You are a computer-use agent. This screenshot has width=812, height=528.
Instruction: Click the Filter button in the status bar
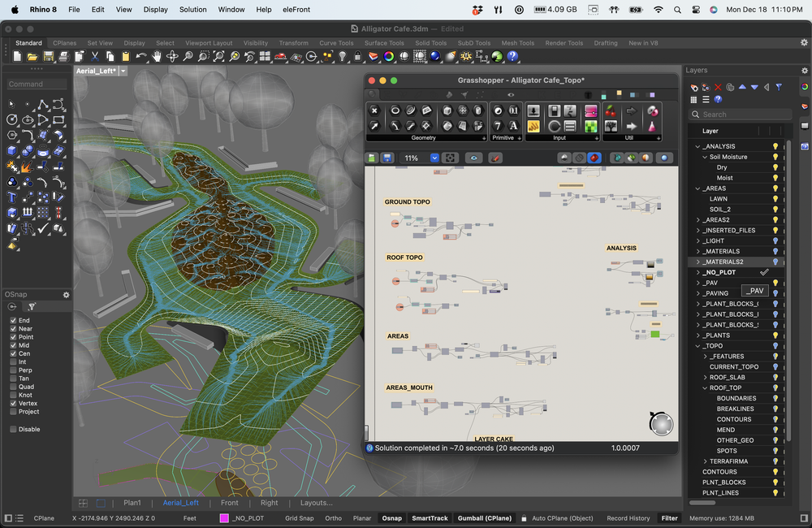[669, 517]
